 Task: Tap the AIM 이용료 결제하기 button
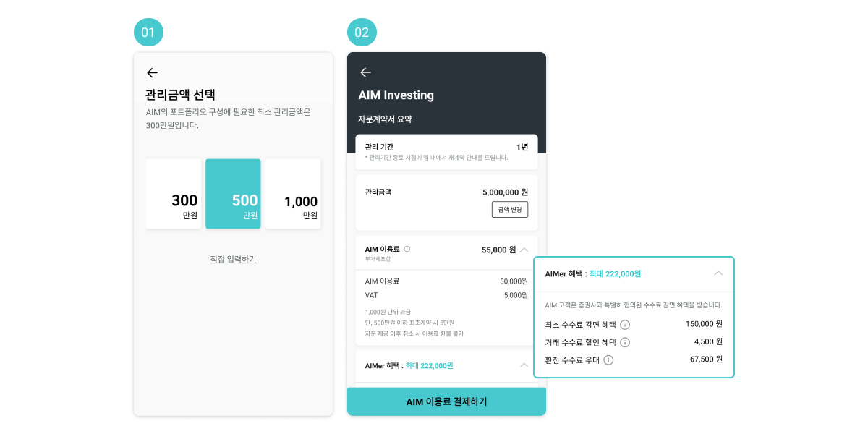[x=446, y=401]
